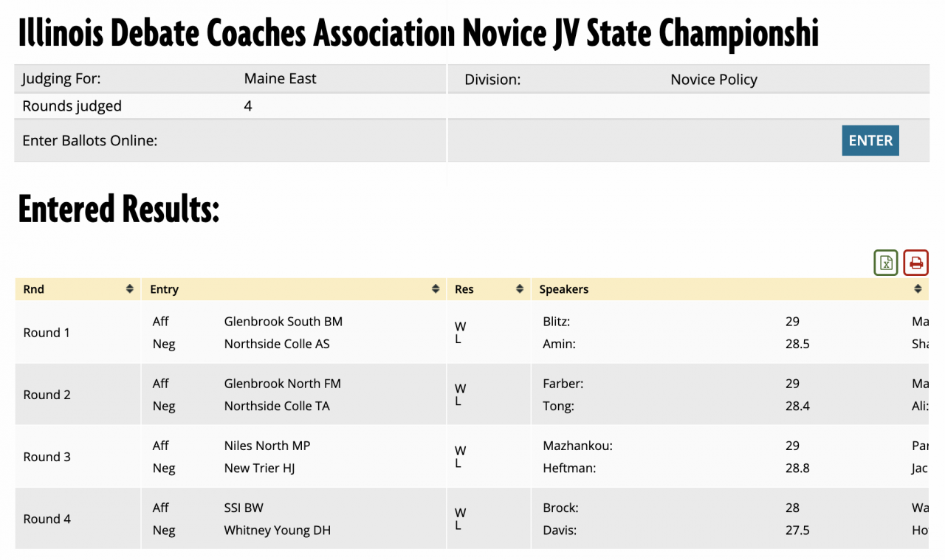945x560 pixels.
Task: Click the Rnd column header
Action: coord(34,289)
